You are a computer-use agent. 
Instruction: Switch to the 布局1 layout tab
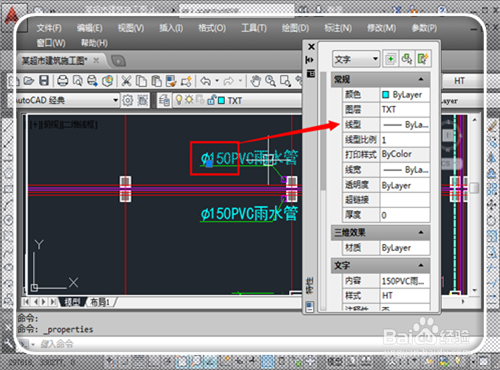tap(100, 302)
